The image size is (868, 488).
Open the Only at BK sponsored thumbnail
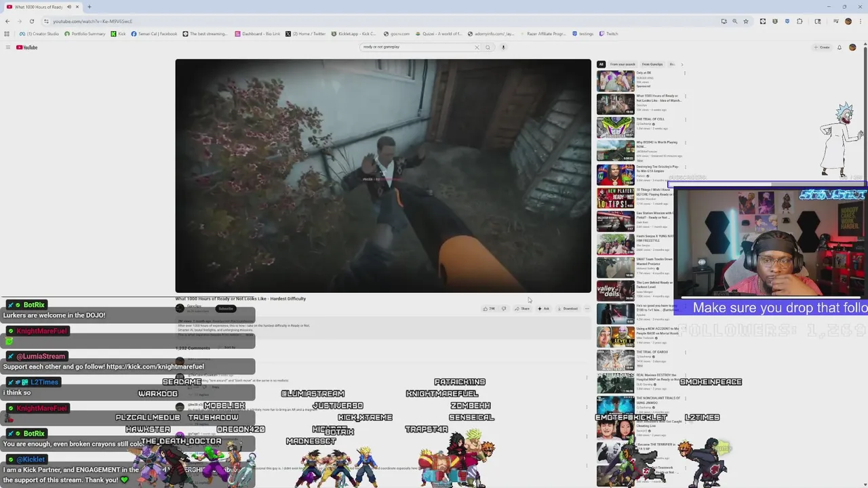615,80
